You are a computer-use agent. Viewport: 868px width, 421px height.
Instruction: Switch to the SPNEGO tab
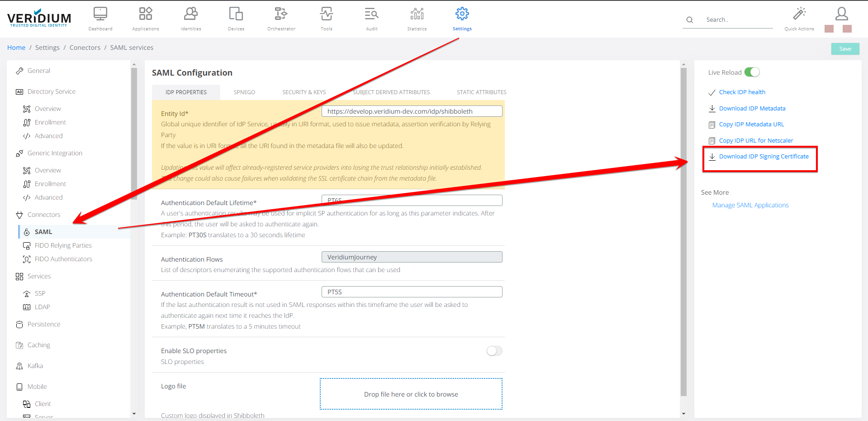pos(244,92)
